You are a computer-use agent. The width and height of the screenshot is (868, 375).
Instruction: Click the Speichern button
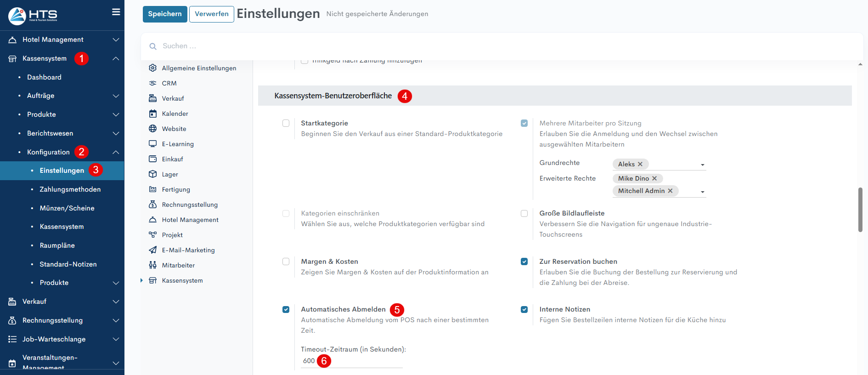click(165, 14)
